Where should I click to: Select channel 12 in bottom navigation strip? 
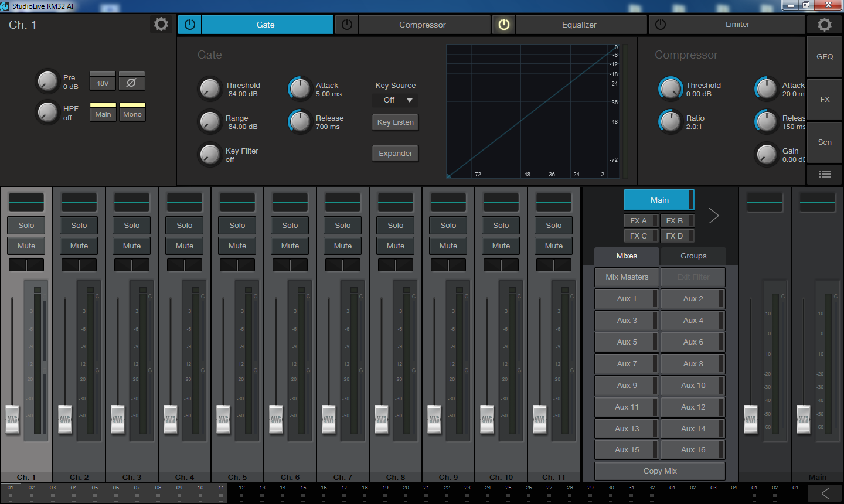tap(241, 493)
